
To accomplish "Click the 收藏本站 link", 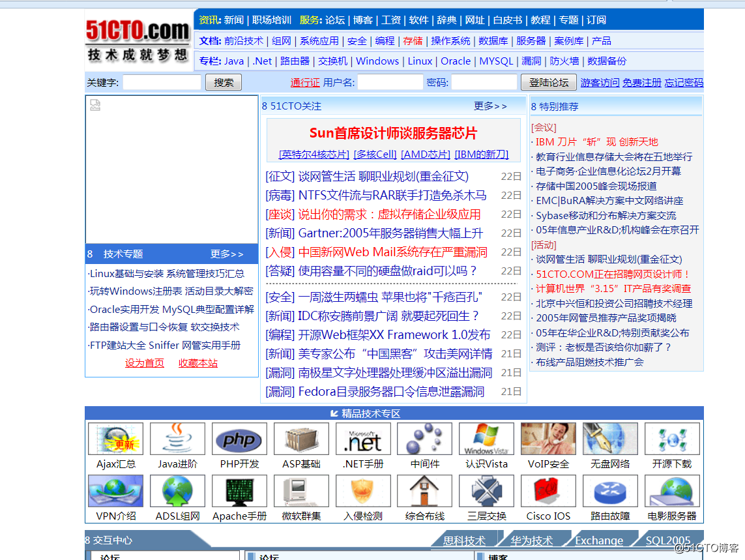I will [198, 363].
